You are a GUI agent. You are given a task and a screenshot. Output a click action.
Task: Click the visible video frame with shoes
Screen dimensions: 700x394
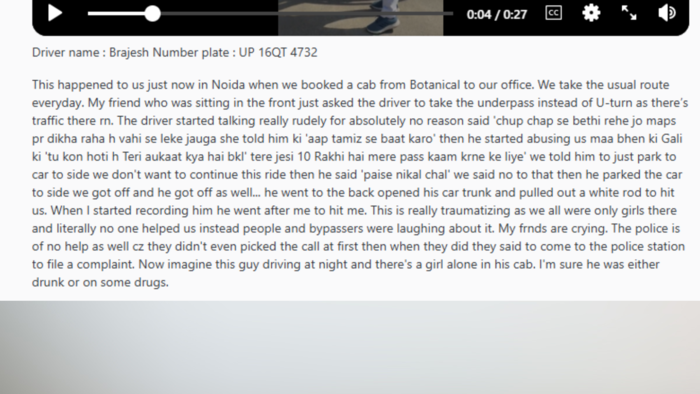click(360, 17)
